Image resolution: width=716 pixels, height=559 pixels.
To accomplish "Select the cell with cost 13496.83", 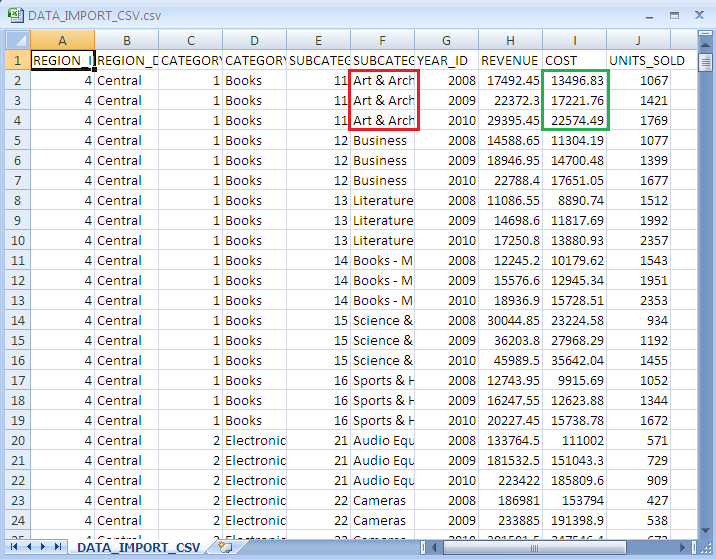I will tap(574, 80).
